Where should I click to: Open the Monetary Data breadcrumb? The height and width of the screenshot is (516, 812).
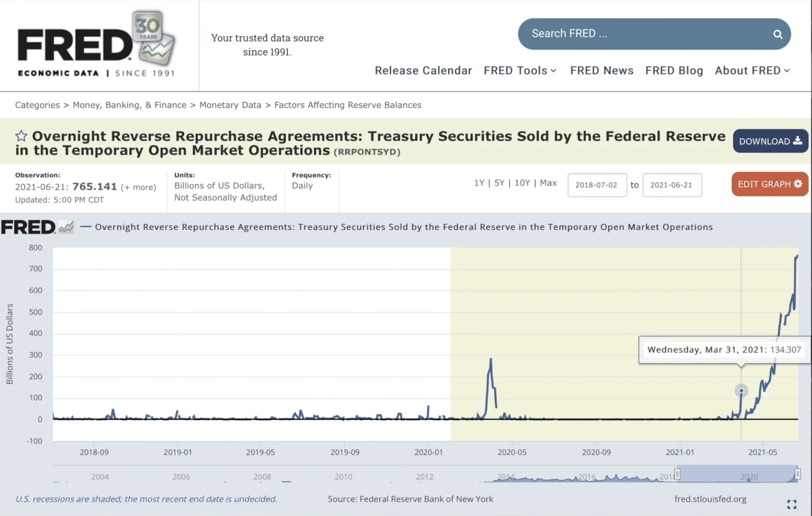[230, 105]
